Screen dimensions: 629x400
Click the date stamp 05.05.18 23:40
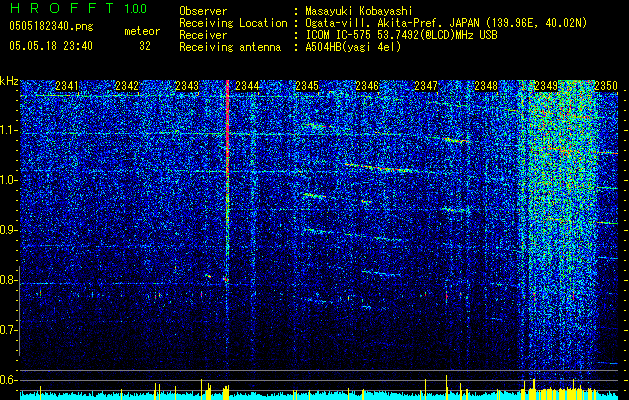click(x=51, y=46)
